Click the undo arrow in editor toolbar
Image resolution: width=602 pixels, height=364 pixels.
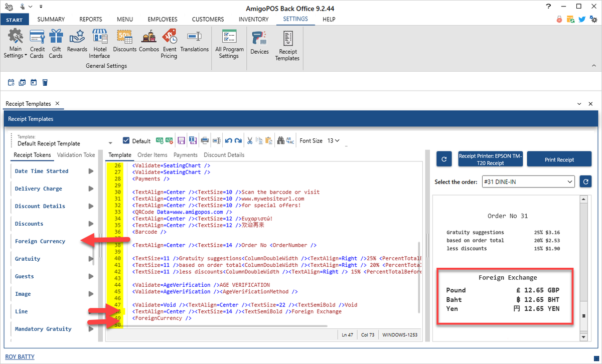tap(229, 141)
